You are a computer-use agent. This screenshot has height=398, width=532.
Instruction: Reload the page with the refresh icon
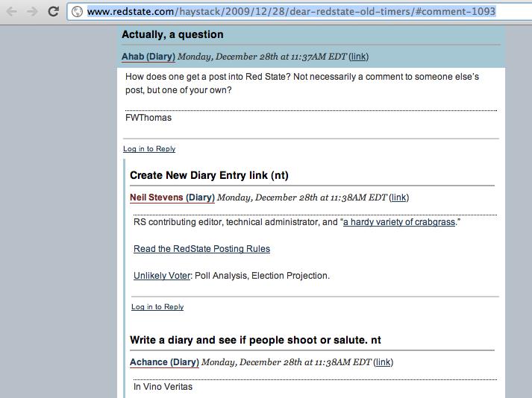[x=53, y=11]
